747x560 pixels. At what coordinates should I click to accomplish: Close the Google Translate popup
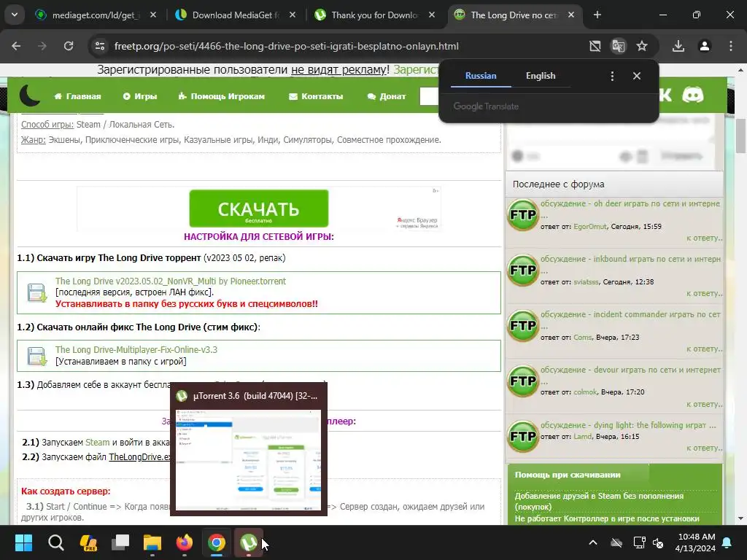[637, 76]
